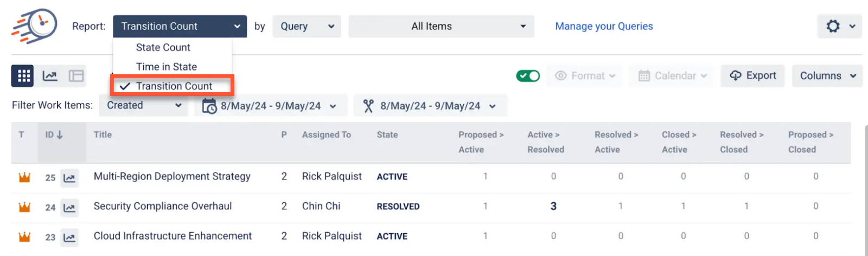Open chart for work item 24

[x=69, y=208]
